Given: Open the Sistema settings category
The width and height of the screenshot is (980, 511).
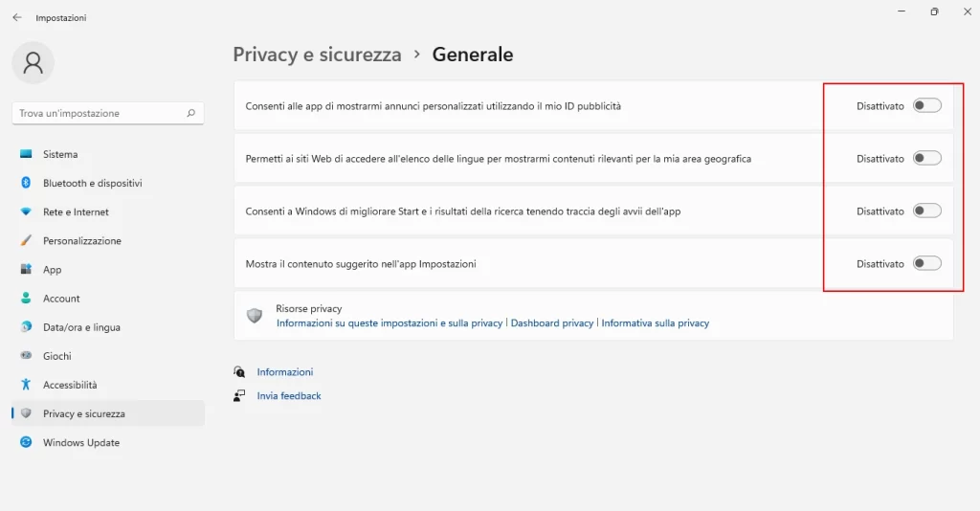Looking at the screenshot, I should coord(108,154).
